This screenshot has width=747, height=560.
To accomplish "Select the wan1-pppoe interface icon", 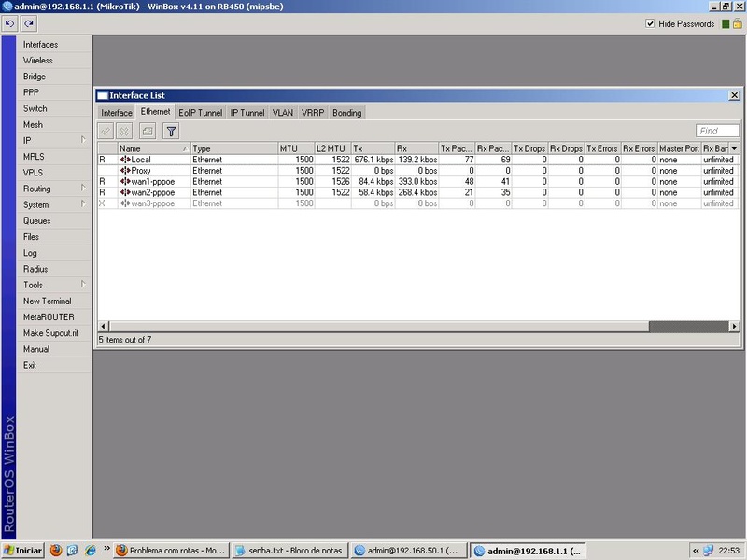I will (x=125, y=181).
